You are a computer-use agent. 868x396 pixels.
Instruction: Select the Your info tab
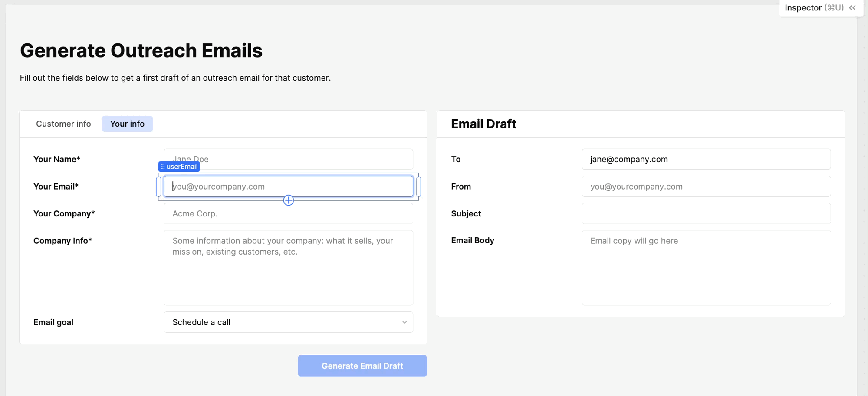coord(127,124)
